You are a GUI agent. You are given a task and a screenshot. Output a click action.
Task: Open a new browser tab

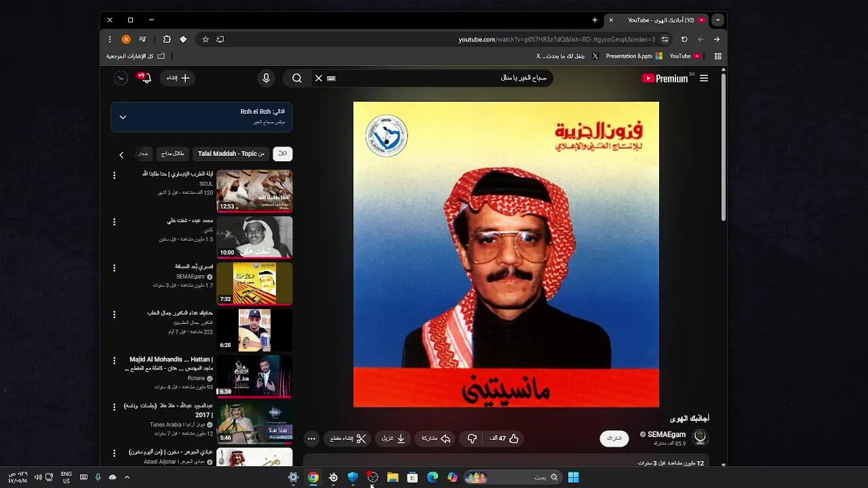pos(595,20)
